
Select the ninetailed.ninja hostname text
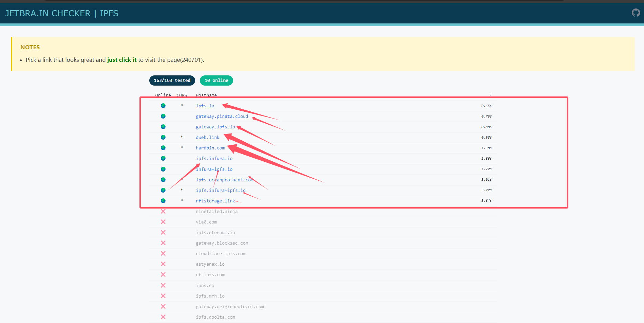point(217,211)
